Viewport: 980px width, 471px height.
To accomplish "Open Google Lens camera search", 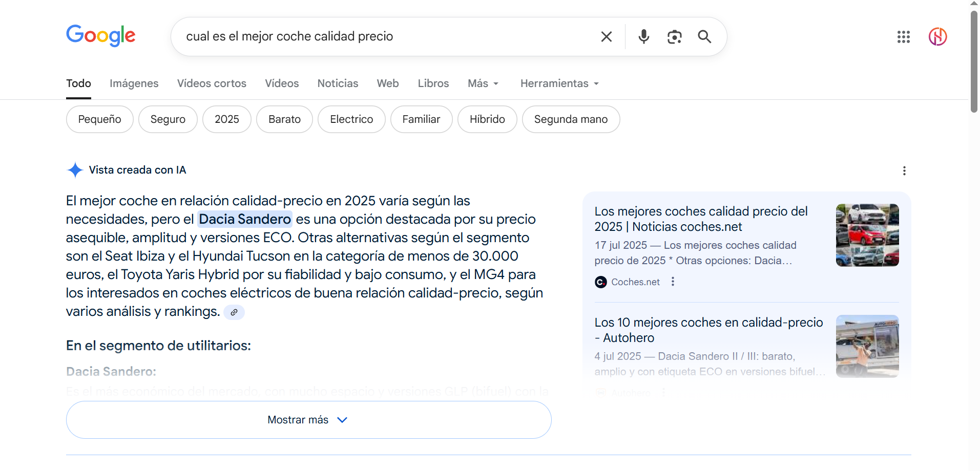I will click(674, 36).
